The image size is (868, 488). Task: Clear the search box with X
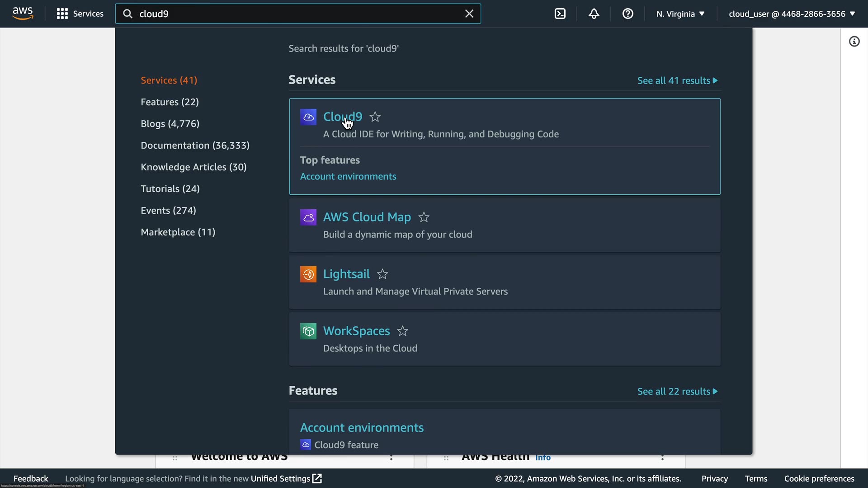coord(469,14)
